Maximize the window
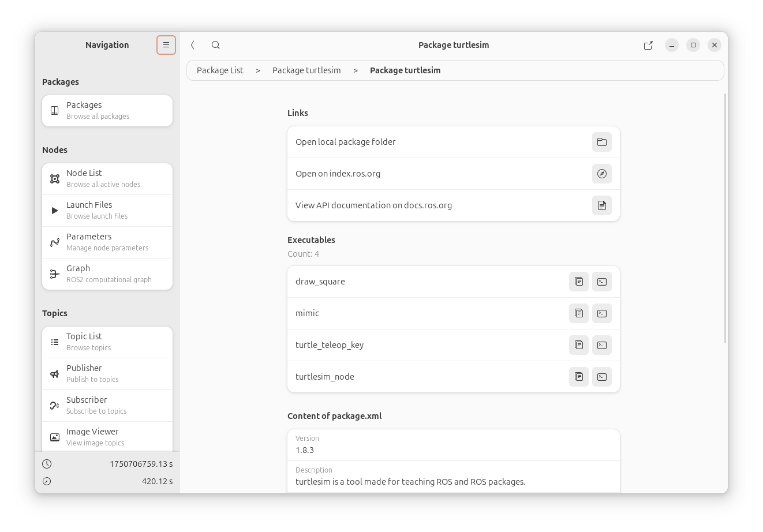The image size is (763, 532). tap(693, 45)
